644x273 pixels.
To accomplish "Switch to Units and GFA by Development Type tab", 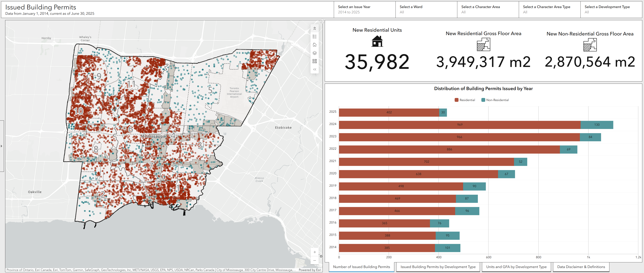I will [516, 267].
